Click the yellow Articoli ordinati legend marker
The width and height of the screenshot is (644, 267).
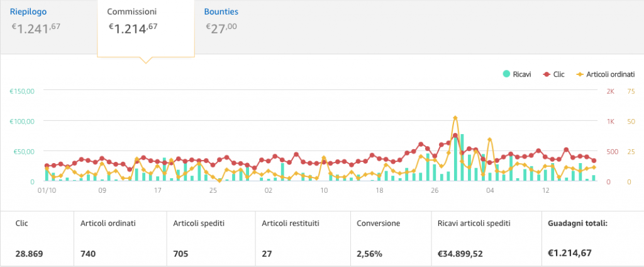(579, 74)
